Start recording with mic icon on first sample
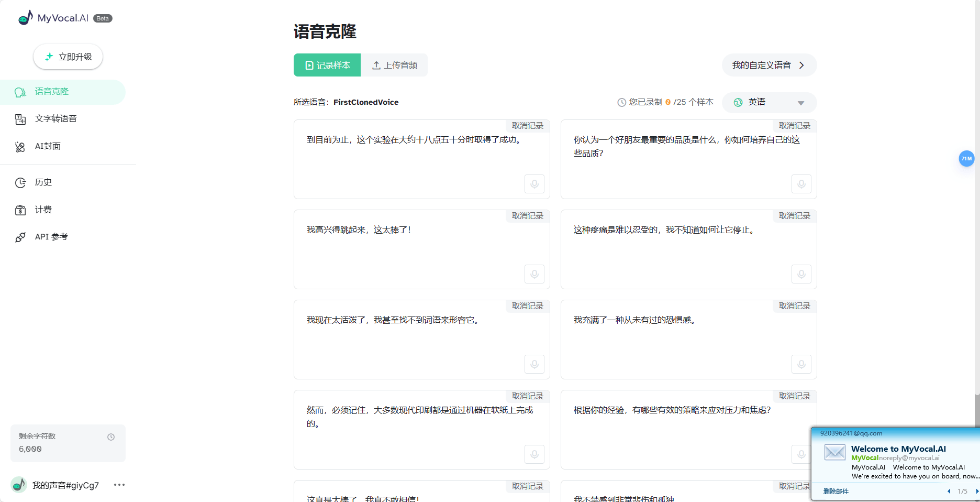 534,184
